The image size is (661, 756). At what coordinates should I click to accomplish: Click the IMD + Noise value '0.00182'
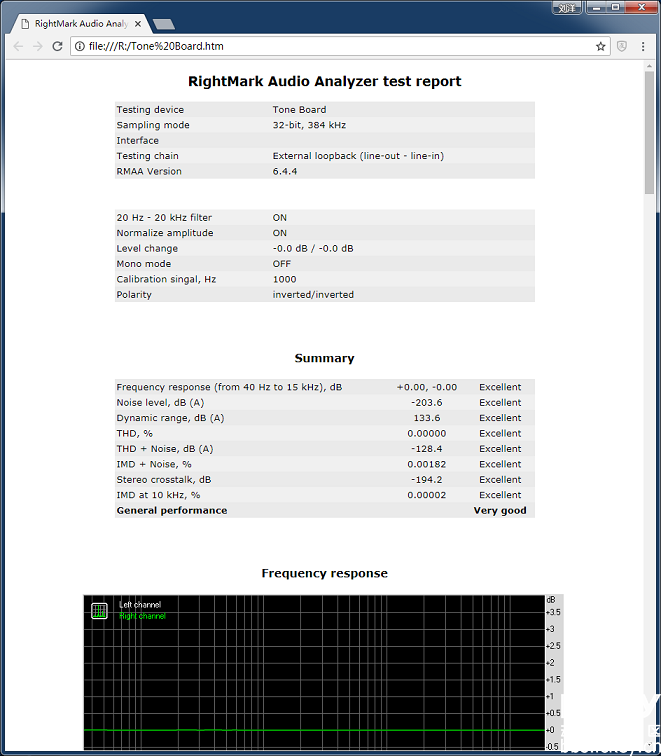(427, 464)
